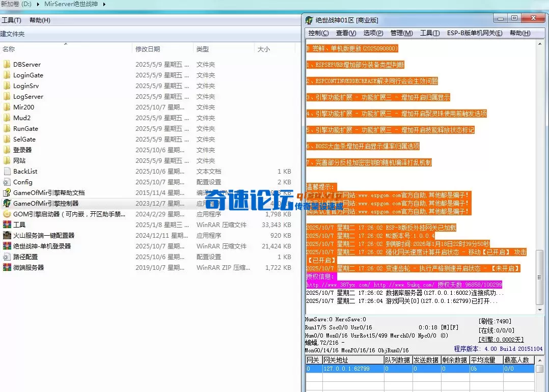Screen dimensions: 549x392
Task: Open the 控制(C) menu in the server window
Action: pos(318,33)
